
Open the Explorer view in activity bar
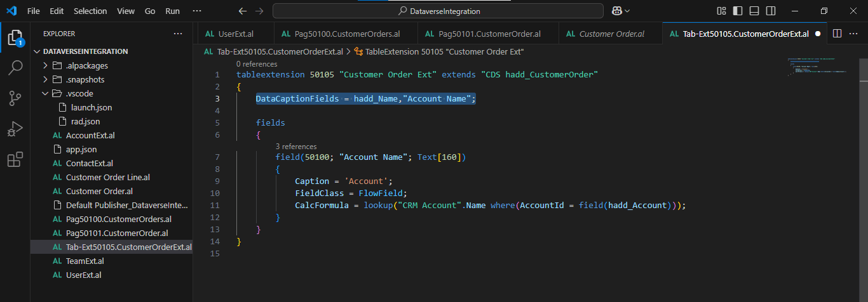coord(15,38)
